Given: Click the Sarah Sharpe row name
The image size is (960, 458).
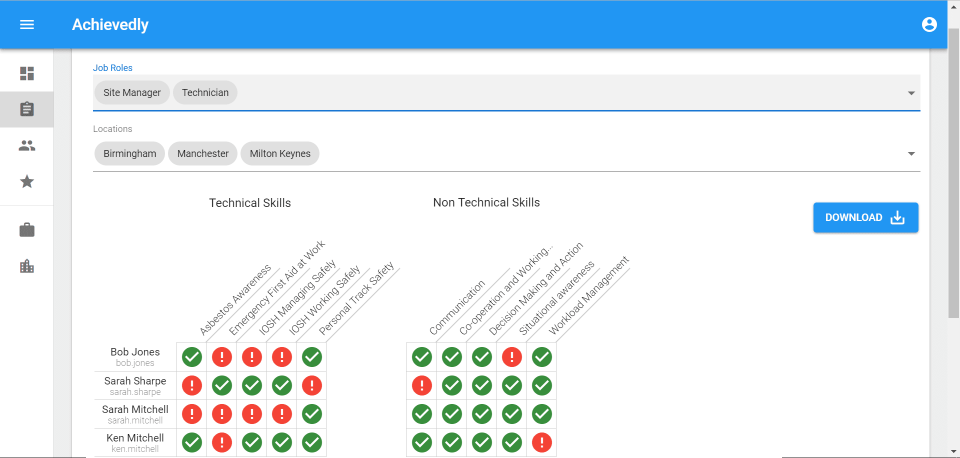Looking at the screenshot, I should (135, 381).
